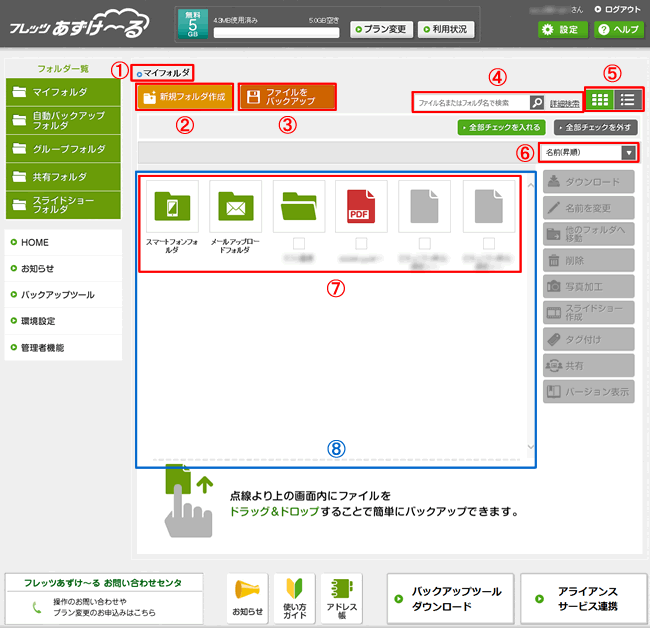
Task: Click 新規フォルダ作成 button
Action: 184,97
